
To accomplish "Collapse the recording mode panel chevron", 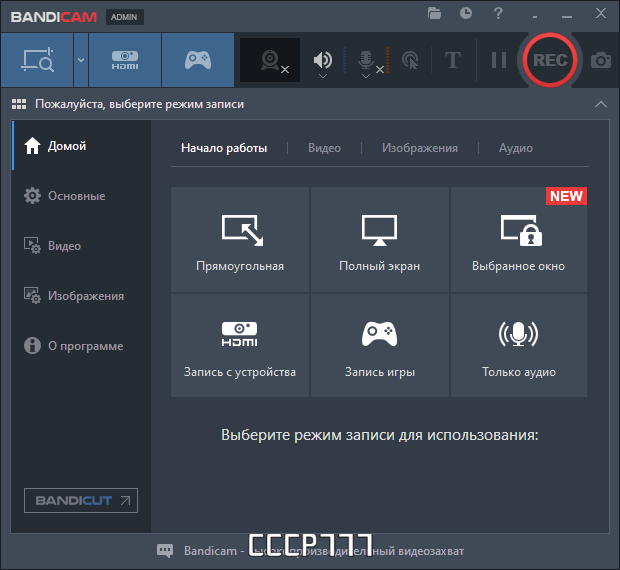I will [x=601, y=104].
